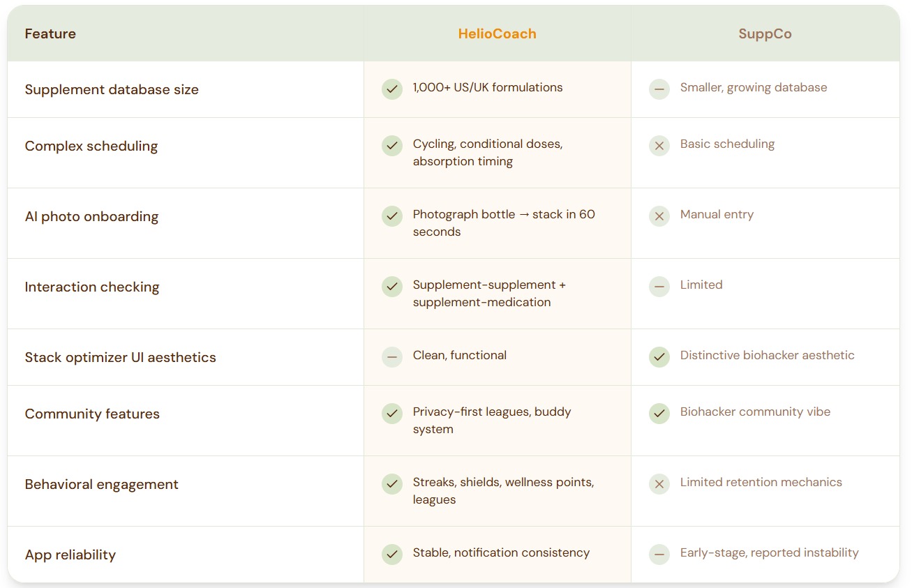The image size is (912, 588).
Task: Click the Interaction checking row label
Action: (92, 287)
